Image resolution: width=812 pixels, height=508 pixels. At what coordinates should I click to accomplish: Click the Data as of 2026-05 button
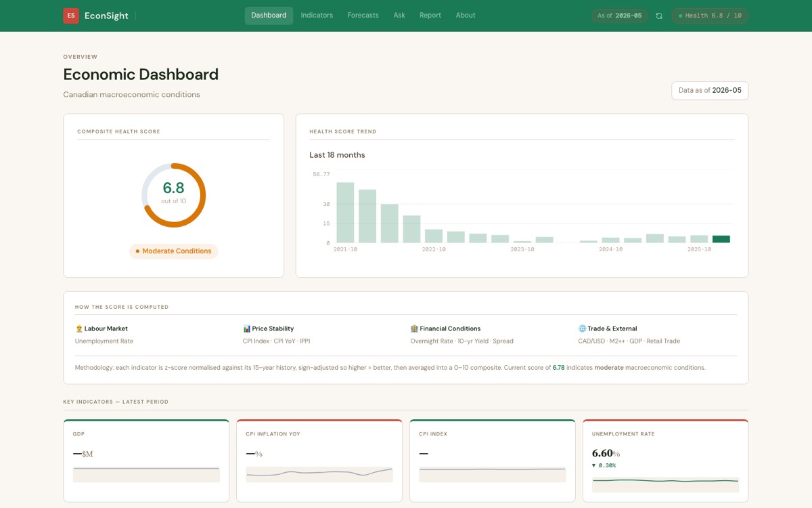710,90
